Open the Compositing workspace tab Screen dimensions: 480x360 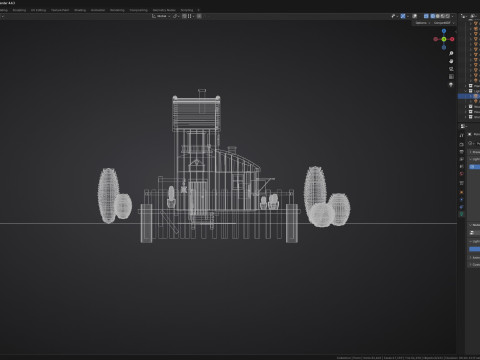click(138, 10)
